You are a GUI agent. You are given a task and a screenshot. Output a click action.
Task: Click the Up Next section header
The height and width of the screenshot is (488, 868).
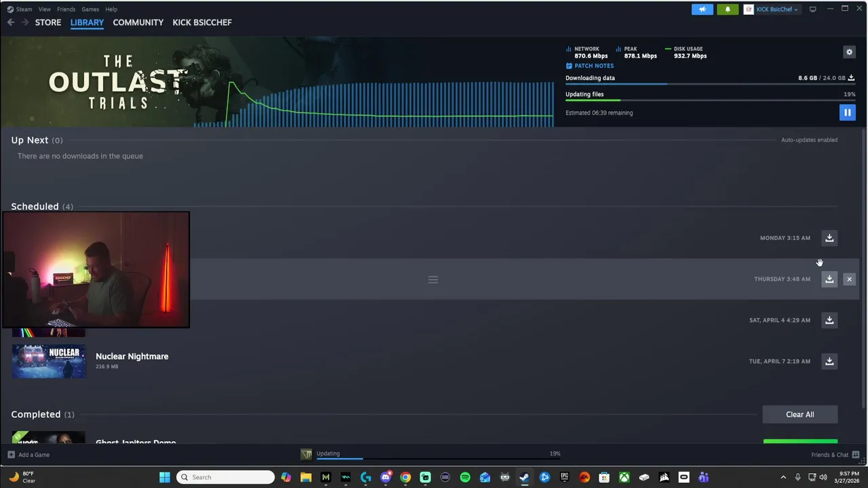click(37, 140)
